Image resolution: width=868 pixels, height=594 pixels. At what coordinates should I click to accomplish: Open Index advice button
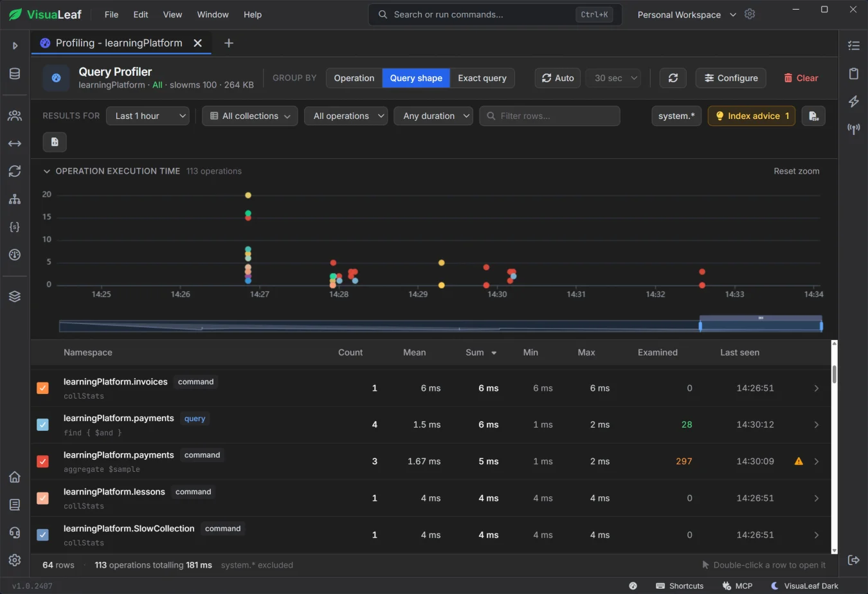[x=752, y=116]
